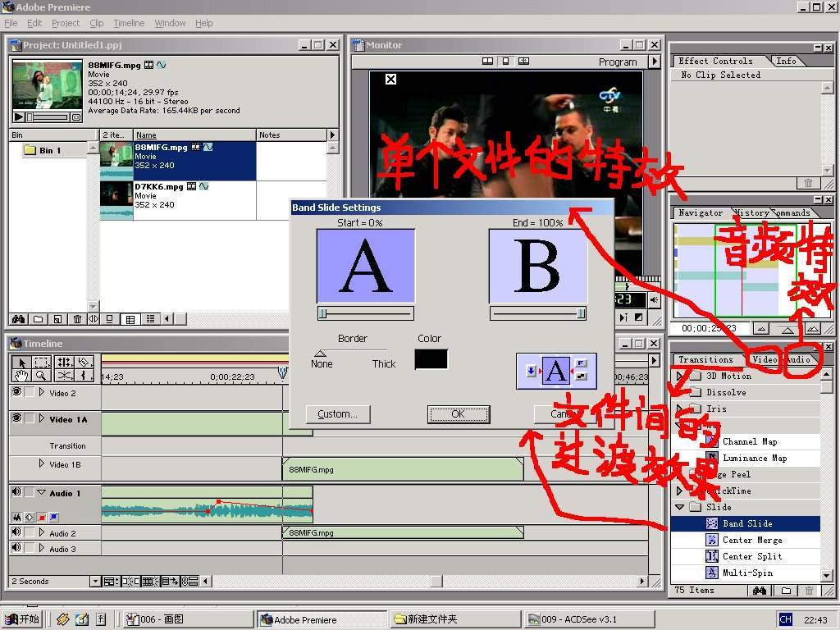The height and width of the screenshot is (630, 840).
Task: Open the 新建文件夹 taskbar button
Action: 454,620
